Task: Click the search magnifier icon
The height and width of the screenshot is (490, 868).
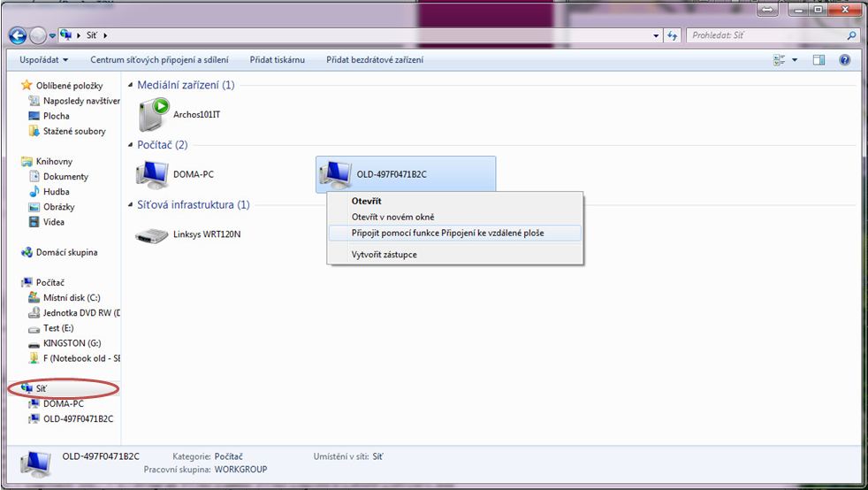Action: pos(851,35)
